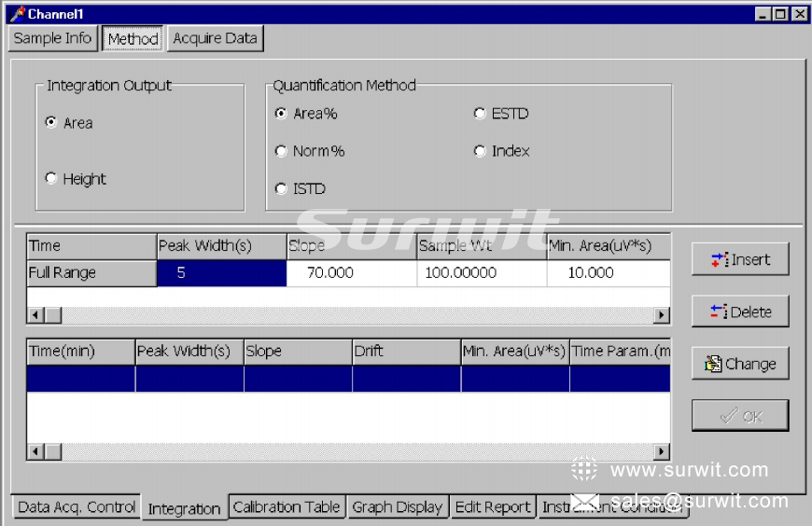This screenshot has height=526, width=812.
Task: Select the Height integration output
Action: [51, 179]
